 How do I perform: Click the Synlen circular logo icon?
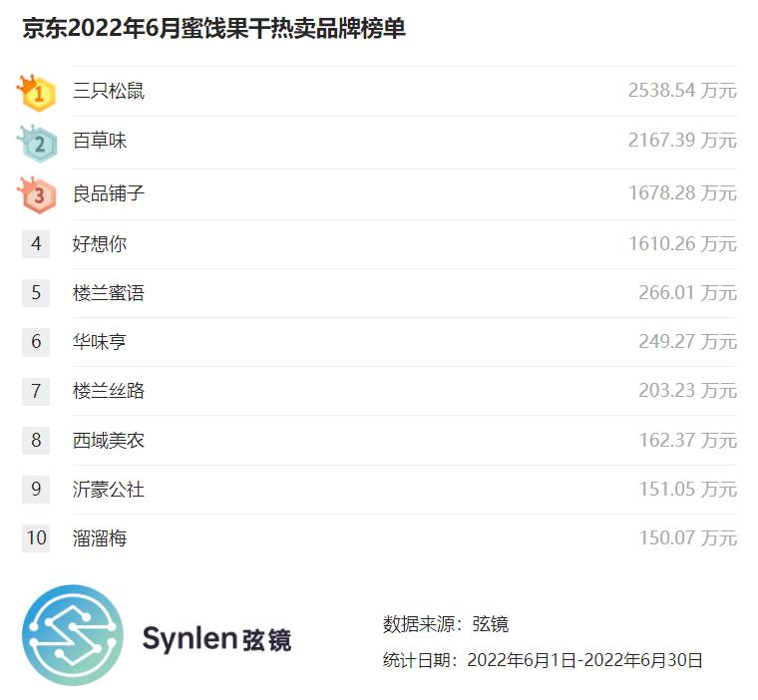(73, 635)
